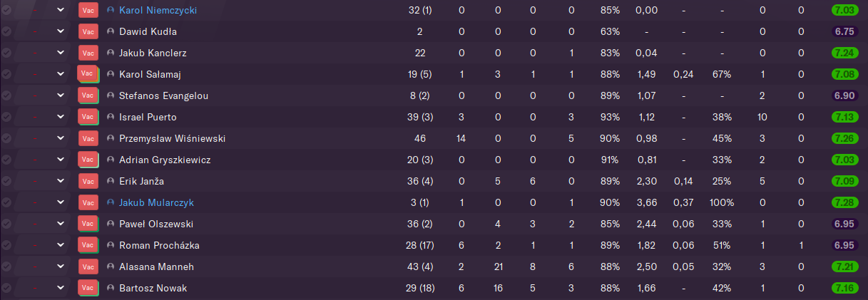
Task: Select the Alasana Manneh row name
Action: coord(156,267)
